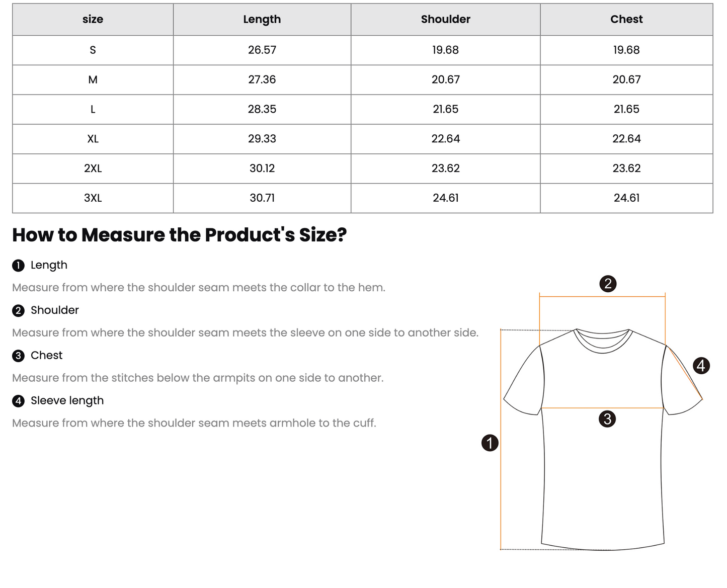Click the M shoulder value 20.67
This screenshot has width=727, height=588.
point(446,79)
